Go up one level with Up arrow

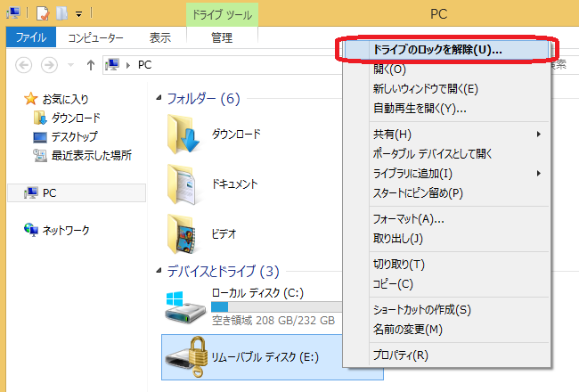(91, 65)
